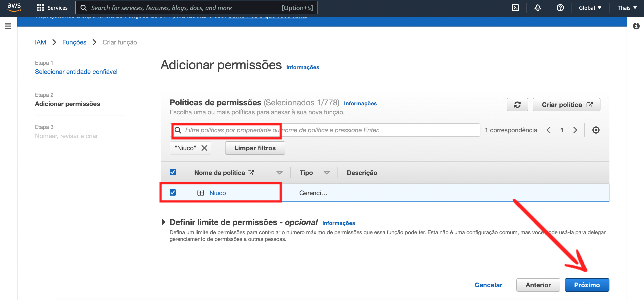
Task: Open Selecionar entidade confiável step
Action: point(76,72)
